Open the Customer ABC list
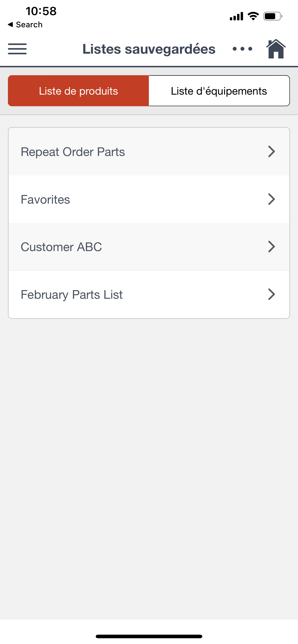Viewport: 298px width, 644px height. point(149,247)
